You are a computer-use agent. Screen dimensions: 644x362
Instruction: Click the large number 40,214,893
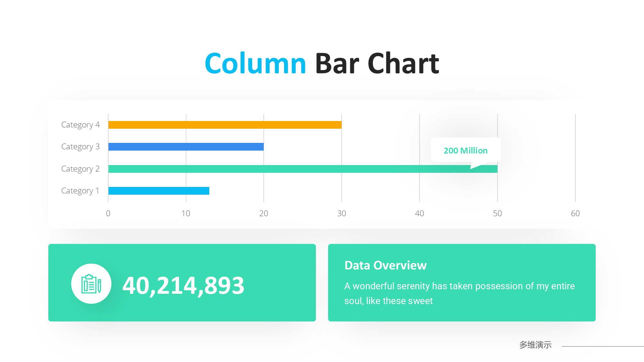[183, 285]
